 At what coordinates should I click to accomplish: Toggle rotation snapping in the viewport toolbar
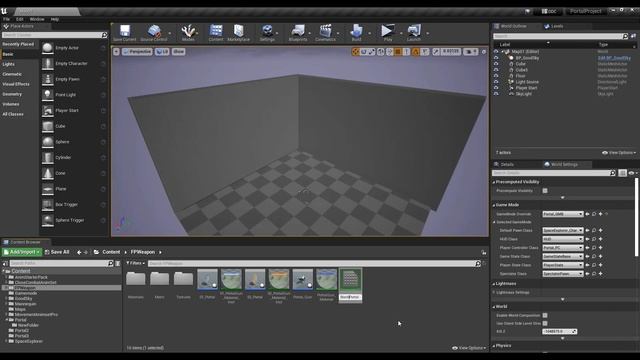point(416,52)
